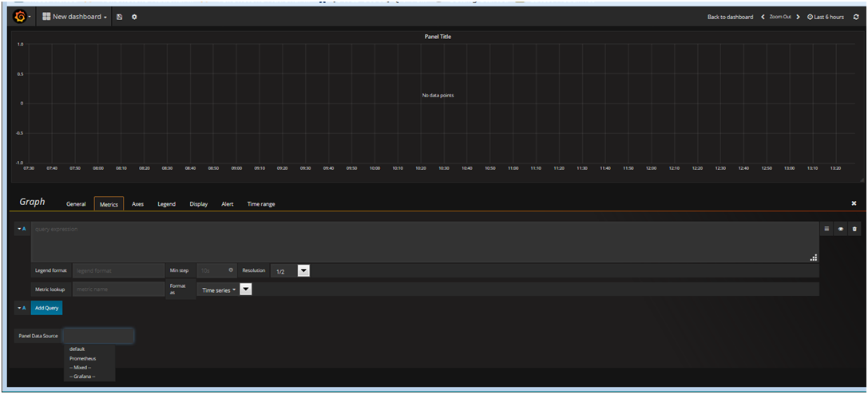This screenshot has width=868, height=394.
Task: Click Back to dashboard link
Action: [x=730, y=17]
